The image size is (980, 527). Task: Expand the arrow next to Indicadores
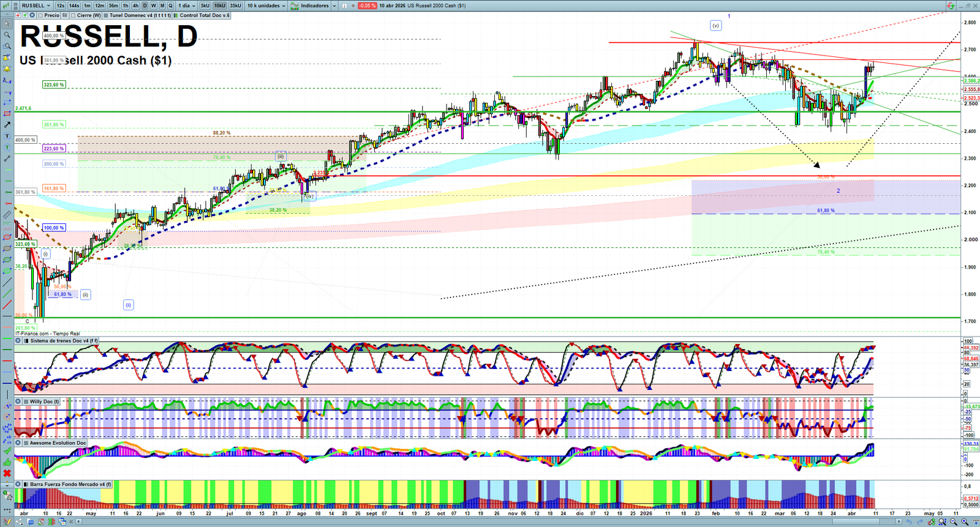tap(334, 6)
